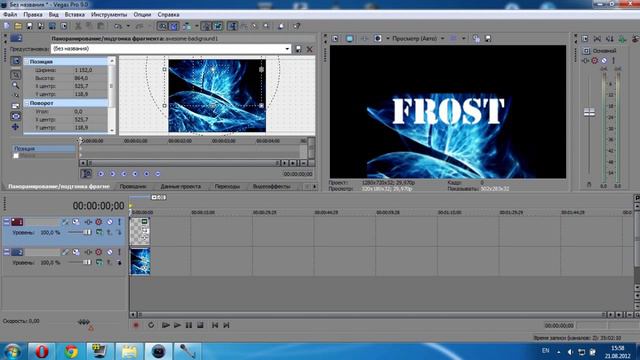Collapse the Поворот property group
This screenshot has width=640, height=360.
(x=26, y=103)
